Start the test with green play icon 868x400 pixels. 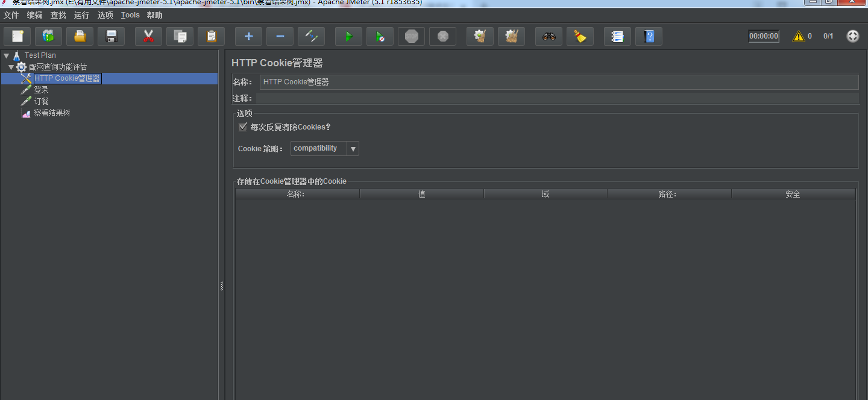click(348, 36)
